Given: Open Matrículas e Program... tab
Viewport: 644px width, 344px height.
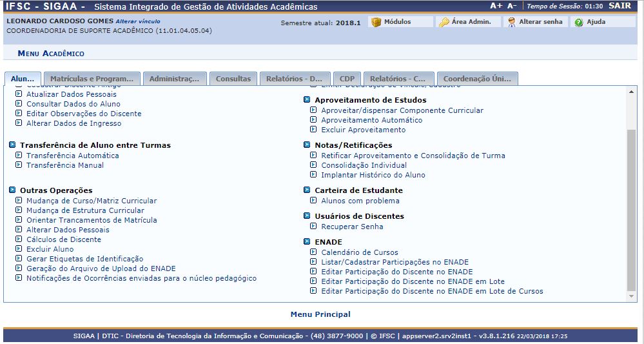Looking at the screenshot, I should (92, 79).
